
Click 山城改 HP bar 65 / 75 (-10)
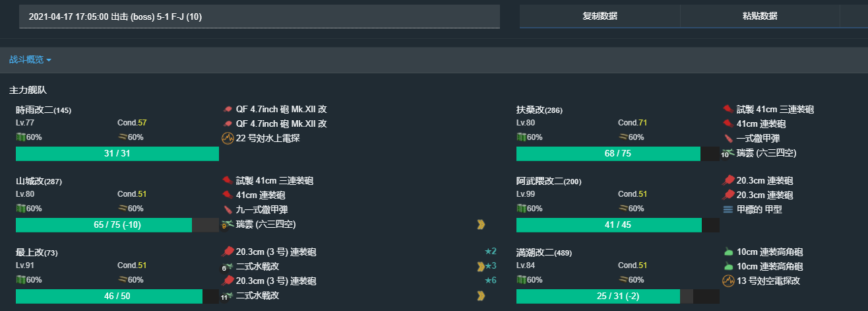coord(117,225)
